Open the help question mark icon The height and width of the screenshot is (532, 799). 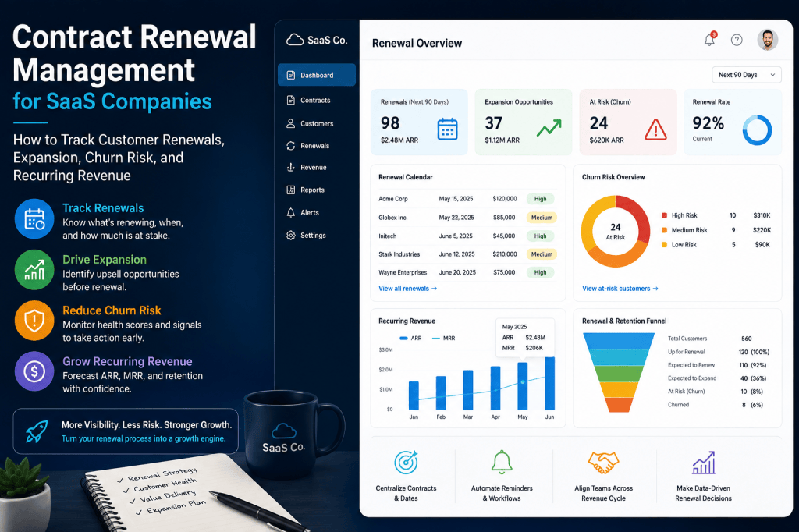[737, 40]
